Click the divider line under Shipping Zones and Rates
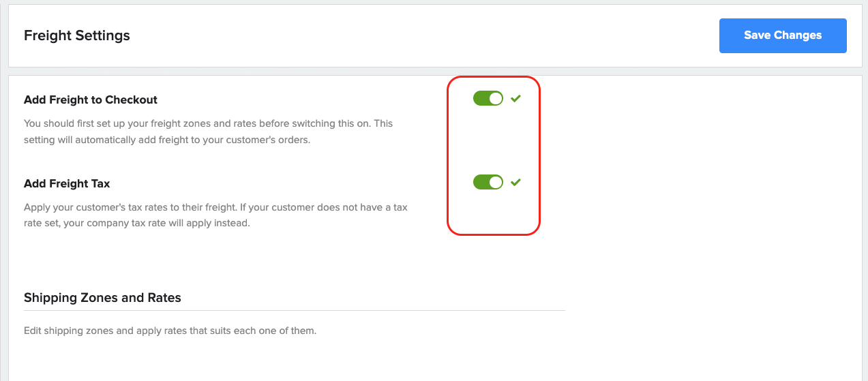 point(295,311)
